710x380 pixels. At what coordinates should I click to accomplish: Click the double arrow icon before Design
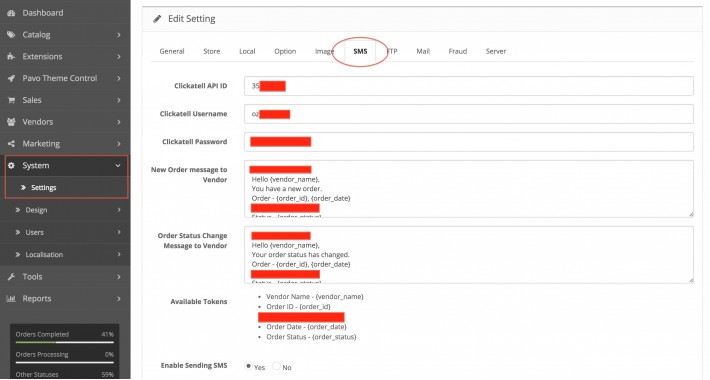click(18, 210)
